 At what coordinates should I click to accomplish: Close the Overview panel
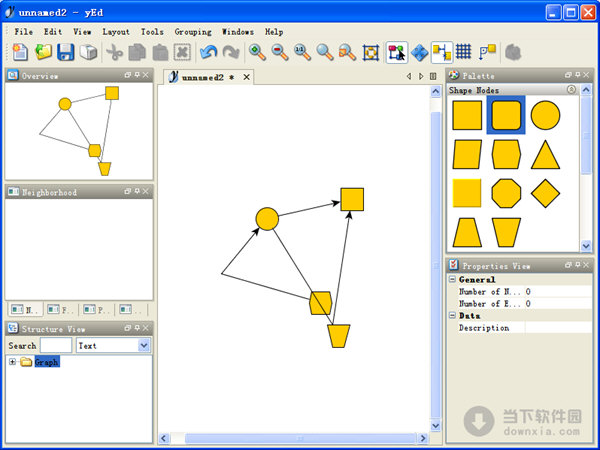[x=145, y=75]
